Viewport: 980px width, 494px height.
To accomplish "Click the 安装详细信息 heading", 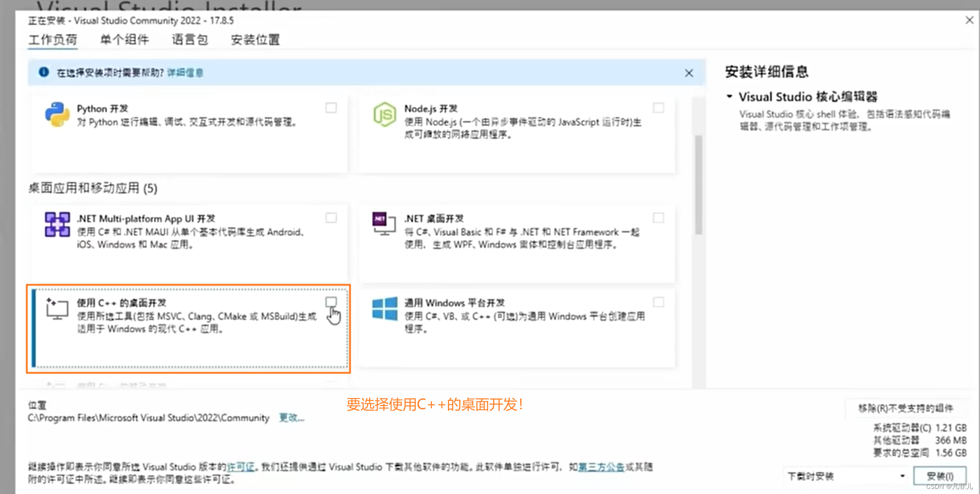I will (767, 72).
